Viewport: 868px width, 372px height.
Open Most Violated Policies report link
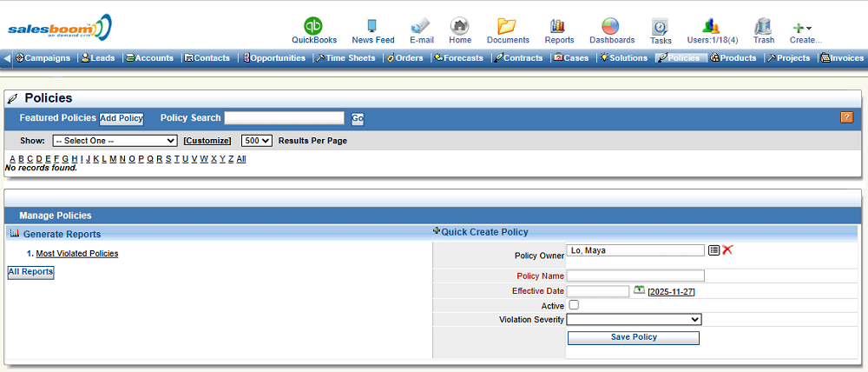coord(76,254)
